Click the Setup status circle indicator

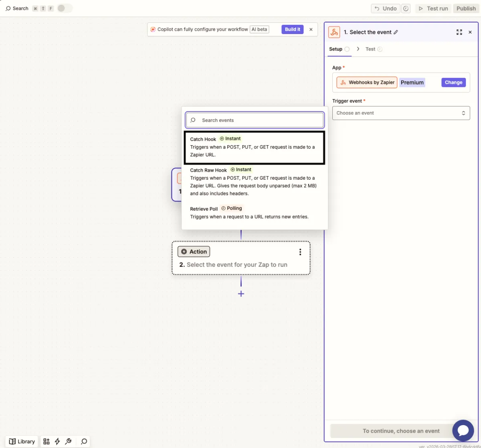tap(347, 49)
